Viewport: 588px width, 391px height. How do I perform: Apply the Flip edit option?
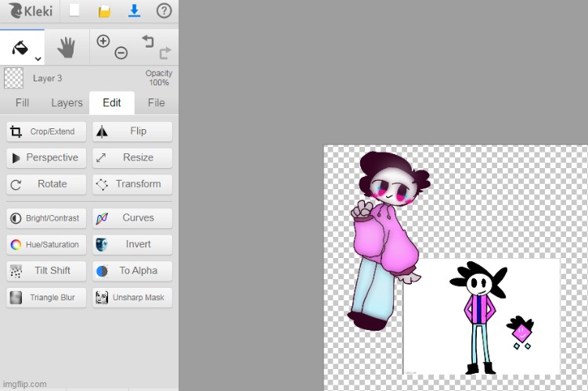pos(132,131)
